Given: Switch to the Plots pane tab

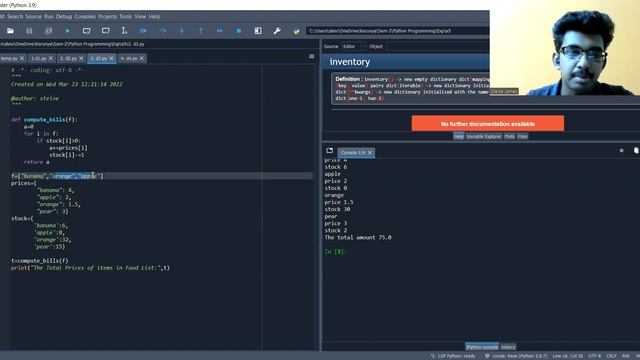Looking at the screenshot, I should pos(509,136).
